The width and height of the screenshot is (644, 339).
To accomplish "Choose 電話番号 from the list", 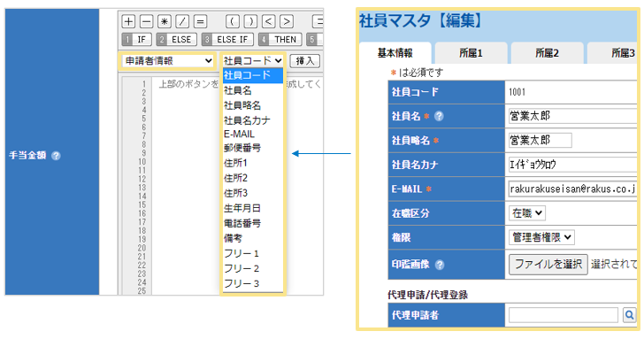I will pyautogui.click(x=253, y=224).
